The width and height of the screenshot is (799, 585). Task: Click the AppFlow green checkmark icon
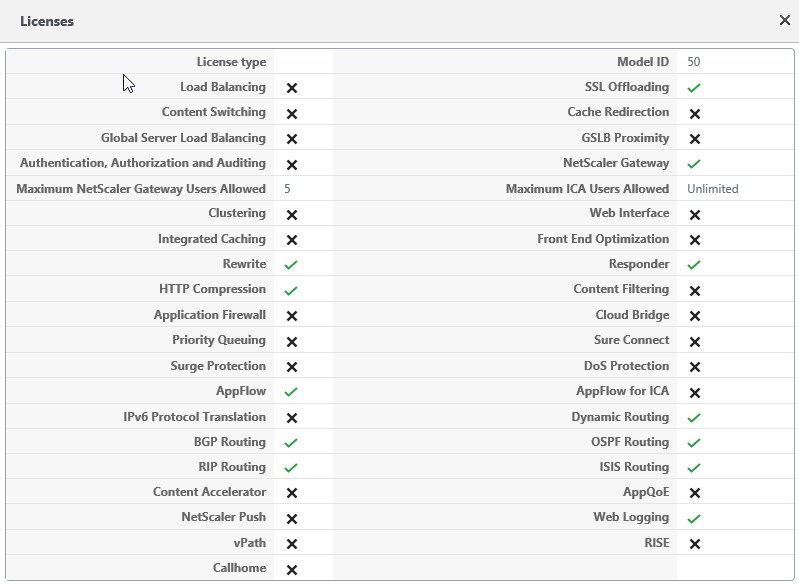291,392
